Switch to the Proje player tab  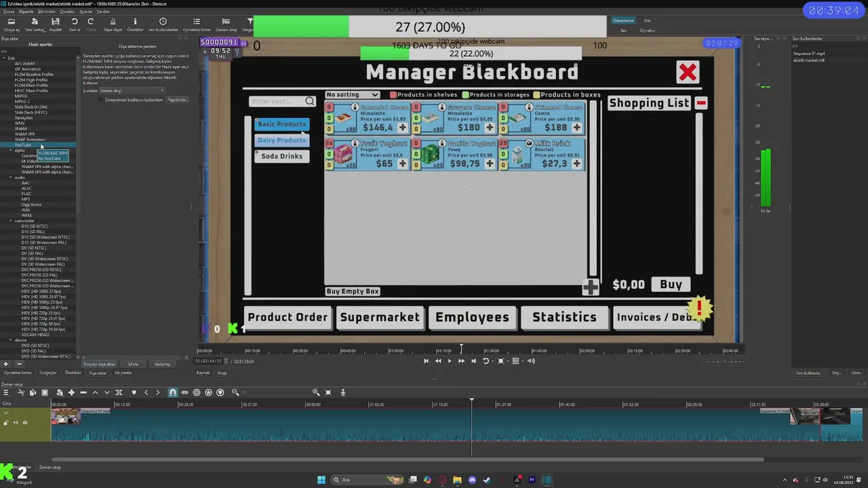point(222,373)
